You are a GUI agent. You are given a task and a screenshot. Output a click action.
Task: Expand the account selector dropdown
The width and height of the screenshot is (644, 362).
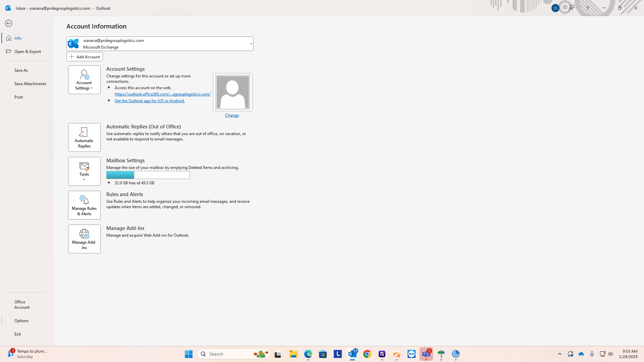point(251,44)
